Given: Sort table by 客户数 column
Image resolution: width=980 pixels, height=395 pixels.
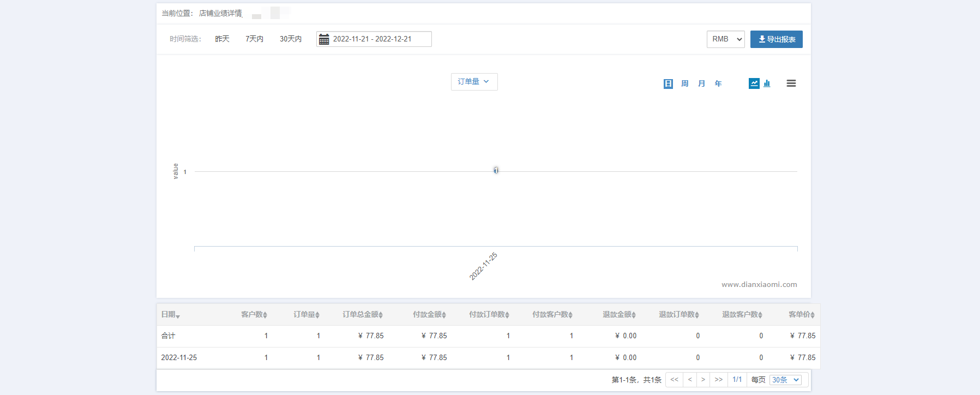Looking at the screenshot, I should [x=254, y=315].
